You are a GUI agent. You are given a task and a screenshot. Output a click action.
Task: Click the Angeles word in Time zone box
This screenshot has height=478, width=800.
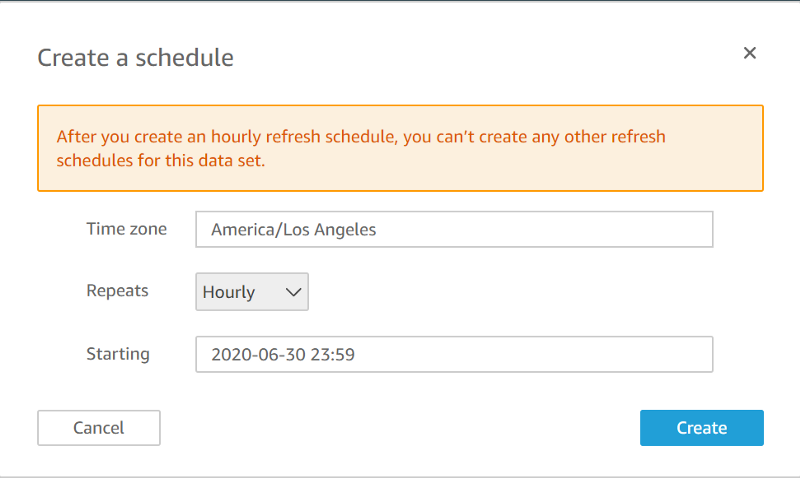click(345, 230)
